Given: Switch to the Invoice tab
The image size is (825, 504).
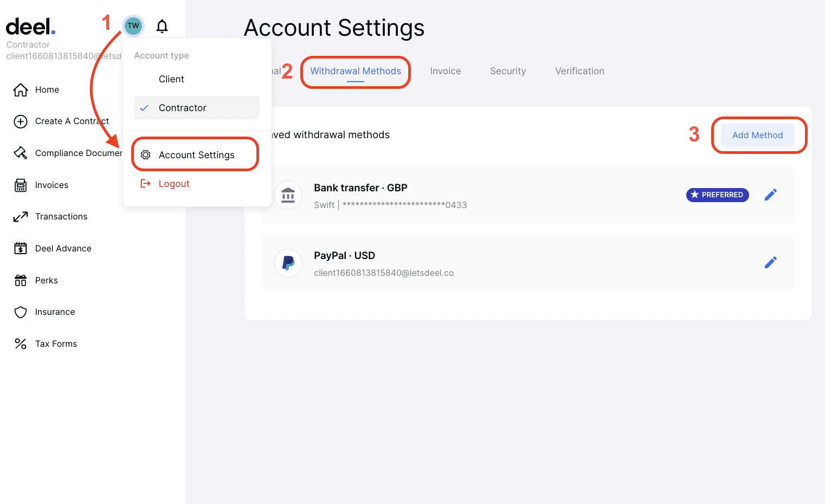Looking at the screenshot, I should (446, 71).
